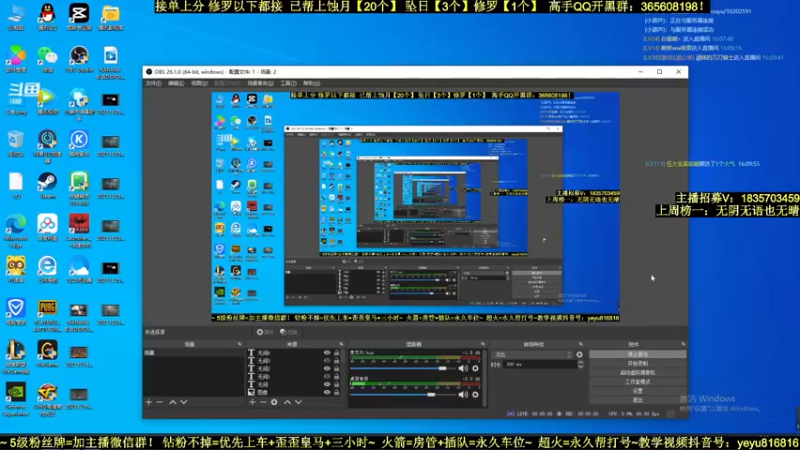Screen dimensions: 800x450
Task: Toggle lock on second text source
Action: [337, 361]
